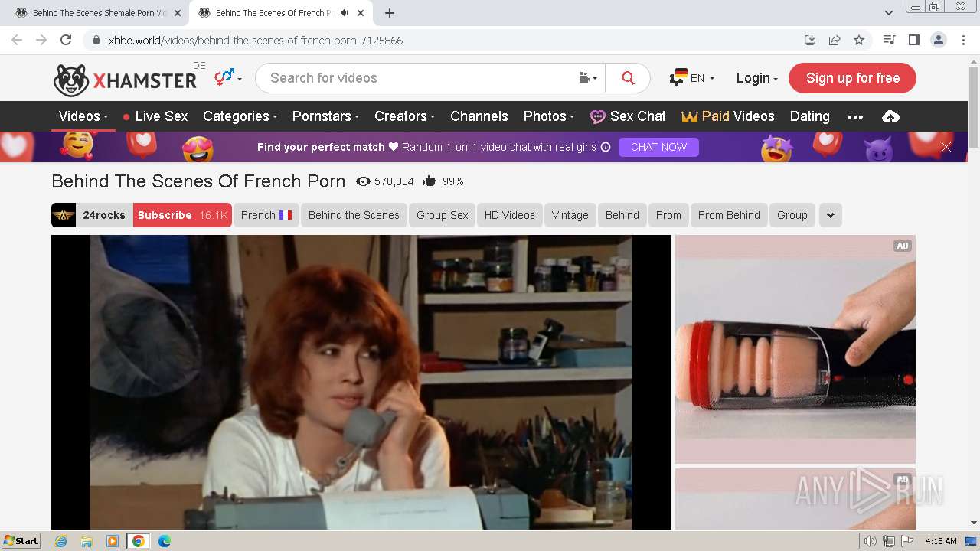Open Microsoft Edge from the taskbar

pos(165,541)
